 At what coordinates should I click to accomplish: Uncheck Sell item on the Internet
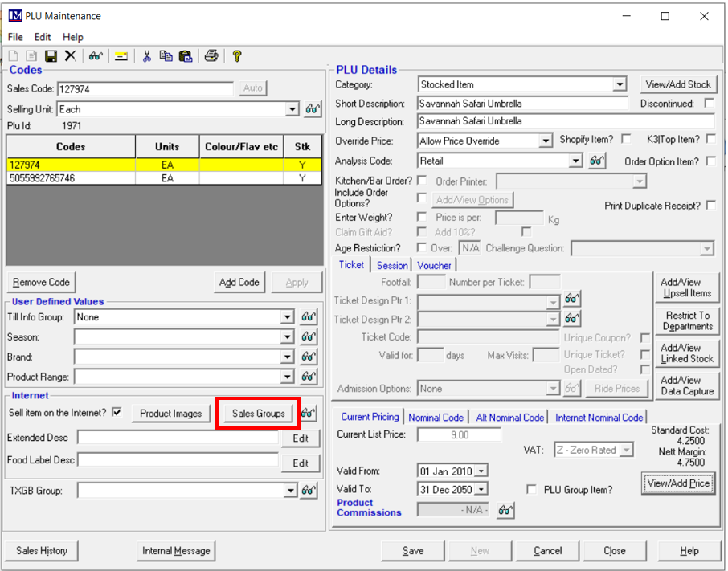click(x=117, y=413)
